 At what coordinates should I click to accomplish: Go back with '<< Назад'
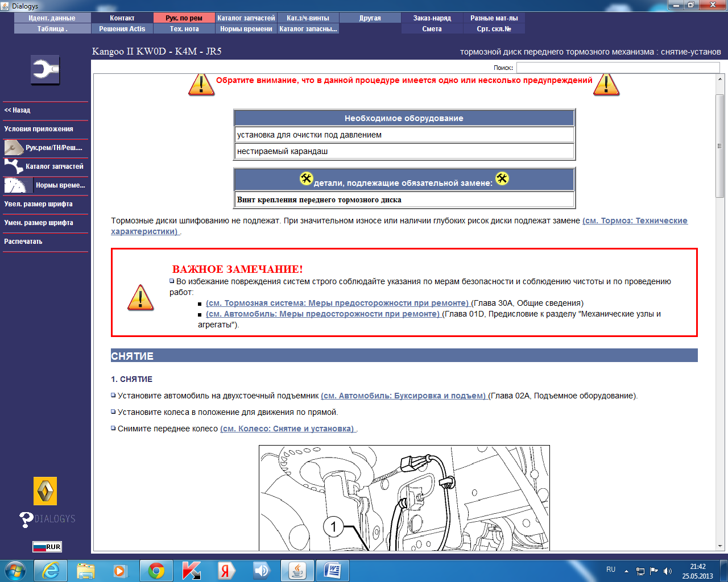click(45, 110)
